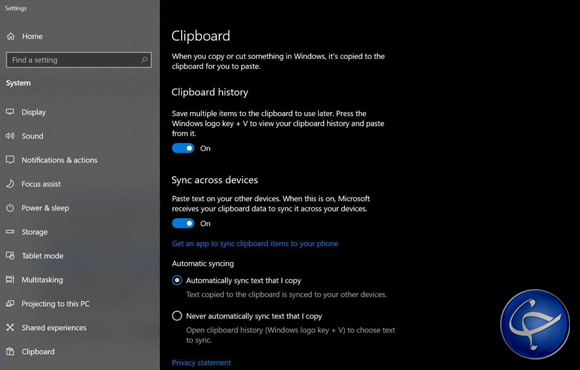Turn off Sync across devices toggle

pyautogui.click(x=183, y=223)
